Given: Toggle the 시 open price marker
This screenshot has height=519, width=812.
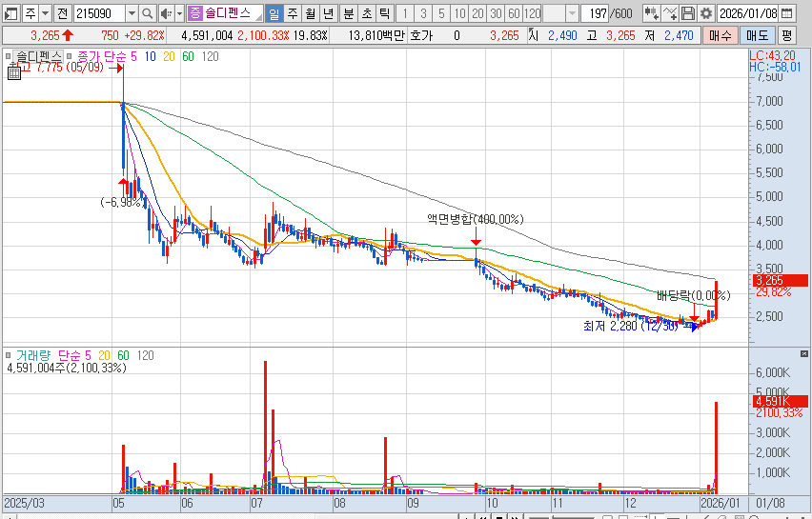Looking at the screenshot, I should (x=534, y=35).
